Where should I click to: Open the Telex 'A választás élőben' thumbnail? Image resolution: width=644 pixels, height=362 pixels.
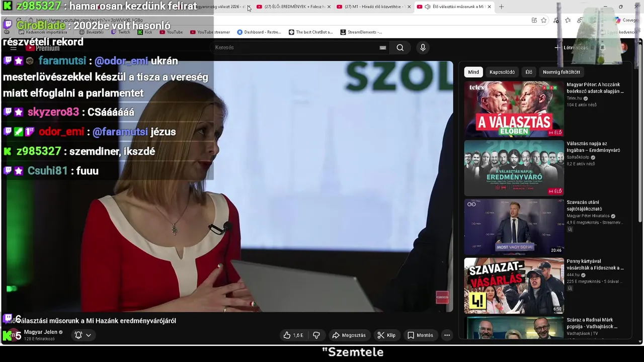(x=514, y=109)
